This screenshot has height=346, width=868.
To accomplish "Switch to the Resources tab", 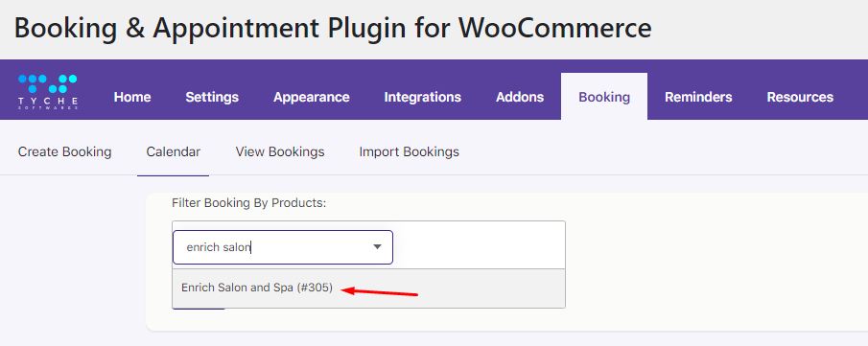I will (x=800, y=97).
